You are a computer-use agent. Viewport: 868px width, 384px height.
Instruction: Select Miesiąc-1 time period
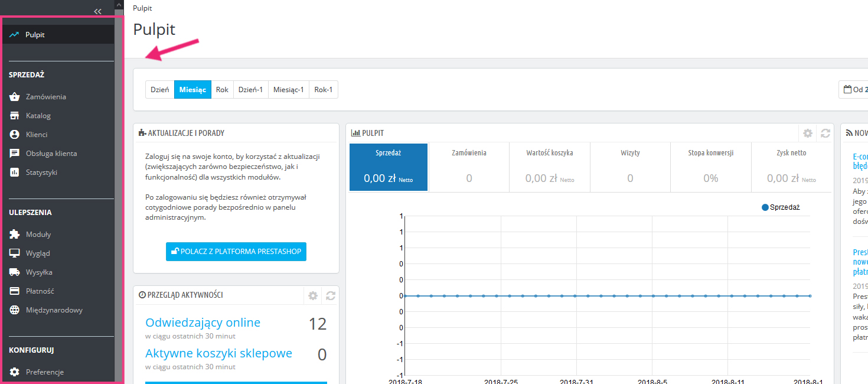coord(289,90)
